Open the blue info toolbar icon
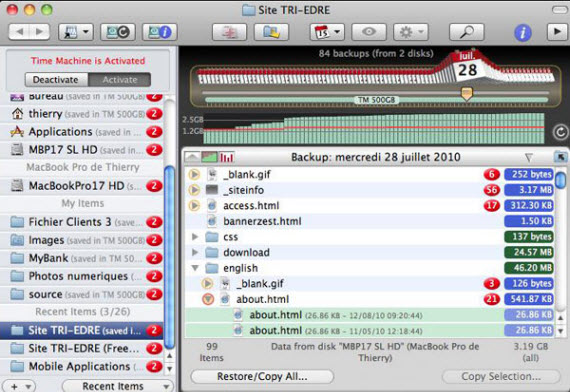 [x=522, y=33]
